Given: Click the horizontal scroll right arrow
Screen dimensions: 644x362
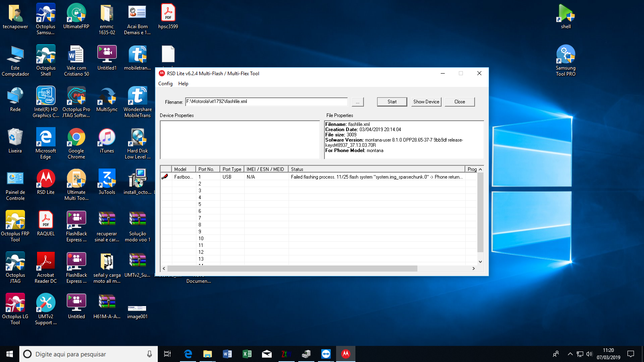Looking at the screenshot, I should 474,268.
